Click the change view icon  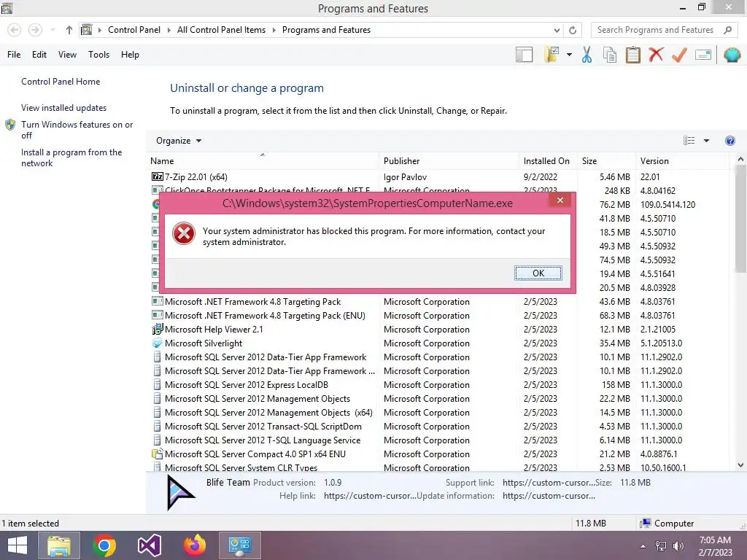pyautogui.click(x=689, y=141)
